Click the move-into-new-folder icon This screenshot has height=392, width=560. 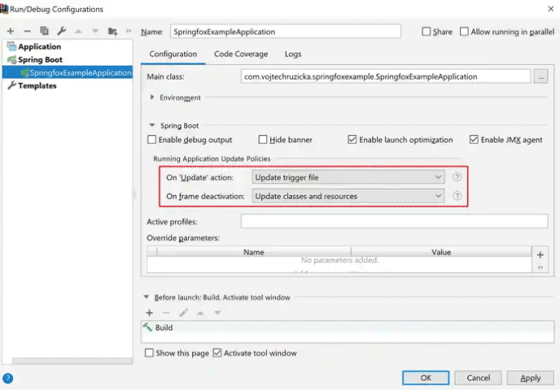(112, 31)
